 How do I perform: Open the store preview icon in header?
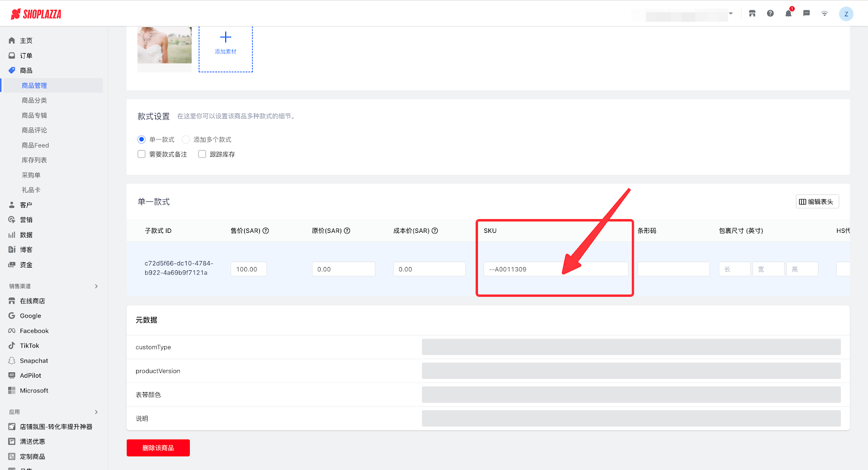752,14
